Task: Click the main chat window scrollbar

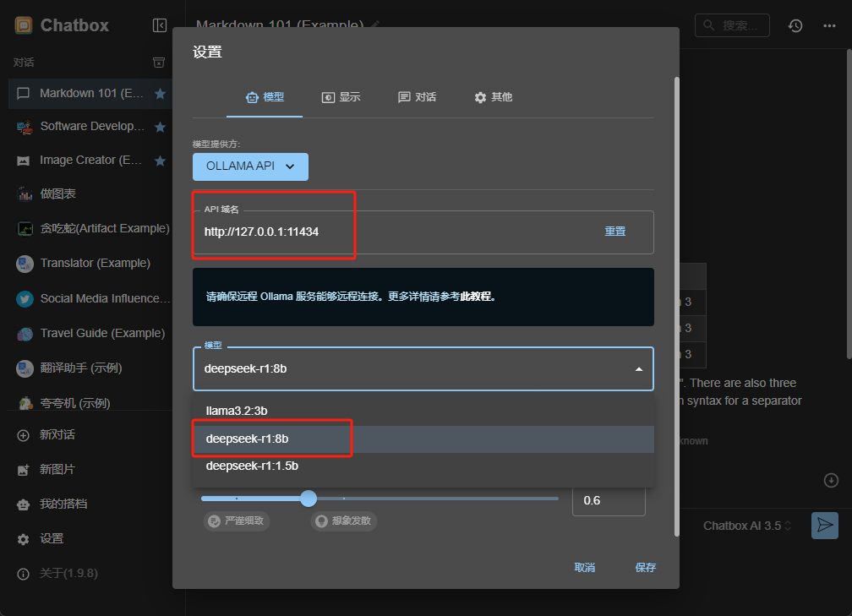Action: (849, 204)
